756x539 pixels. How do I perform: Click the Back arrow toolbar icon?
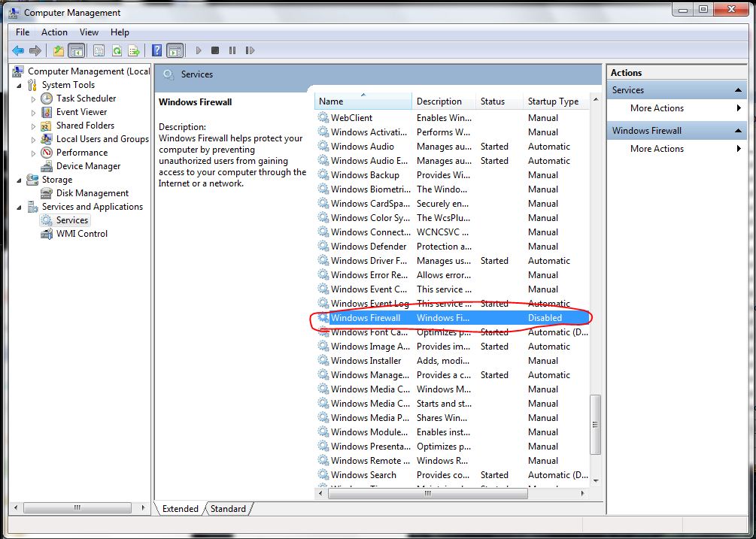18,50
